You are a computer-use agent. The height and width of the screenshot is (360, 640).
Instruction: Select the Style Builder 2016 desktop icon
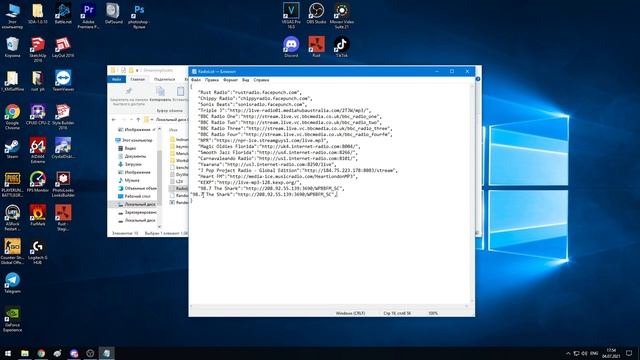63,117
